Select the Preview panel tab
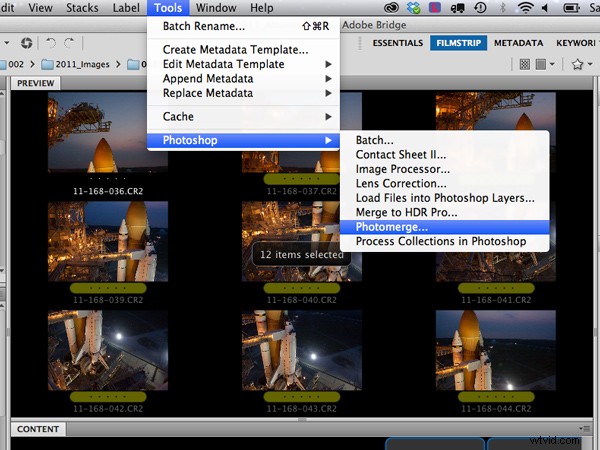The width and height of the screenshot is (600, 450). point(36,83)
